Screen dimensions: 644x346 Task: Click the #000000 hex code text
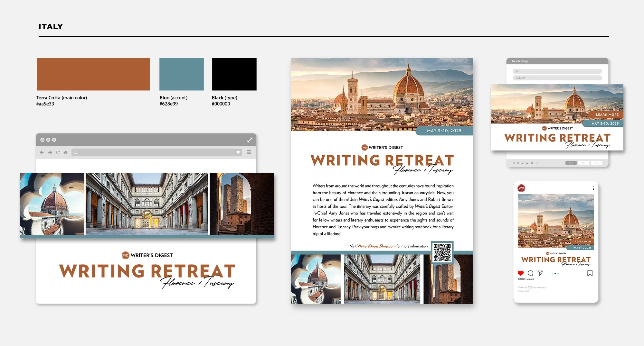pos(221,104)
